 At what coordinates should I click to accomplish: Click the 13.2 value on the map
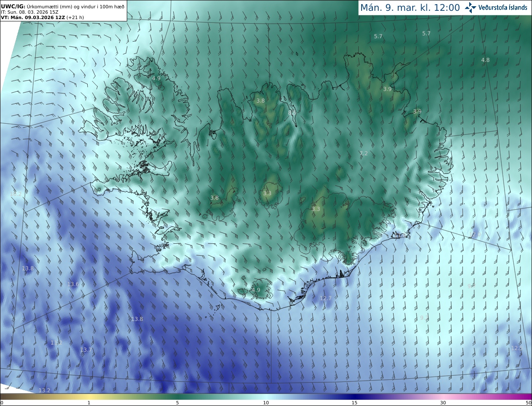point(44,390)
